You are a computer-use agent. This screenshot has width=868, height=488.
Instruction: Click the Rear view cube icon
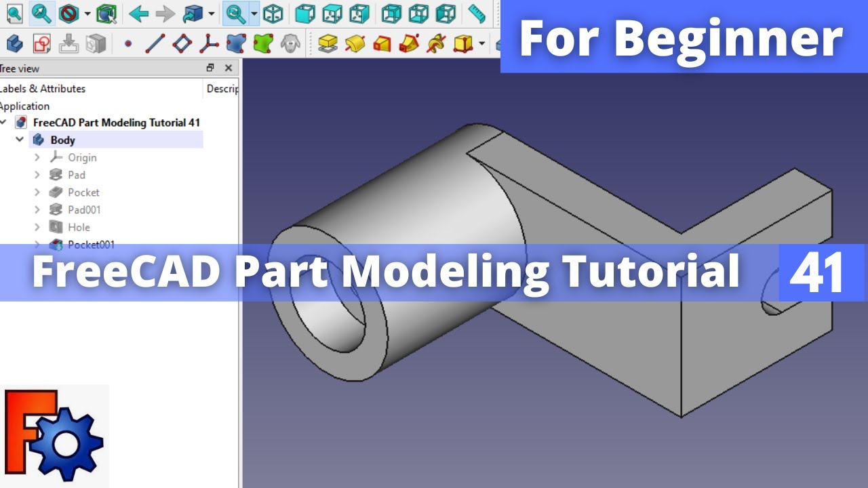[x=392, y=13]
